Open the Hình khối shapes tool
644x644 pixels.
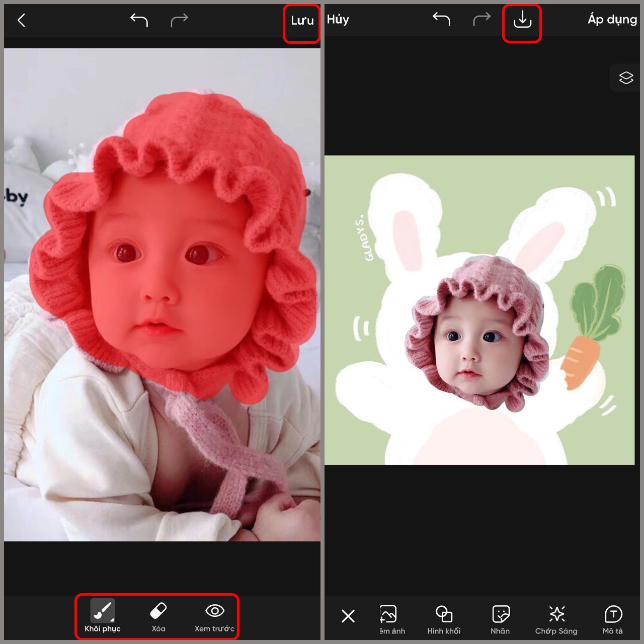pos(444,620)
